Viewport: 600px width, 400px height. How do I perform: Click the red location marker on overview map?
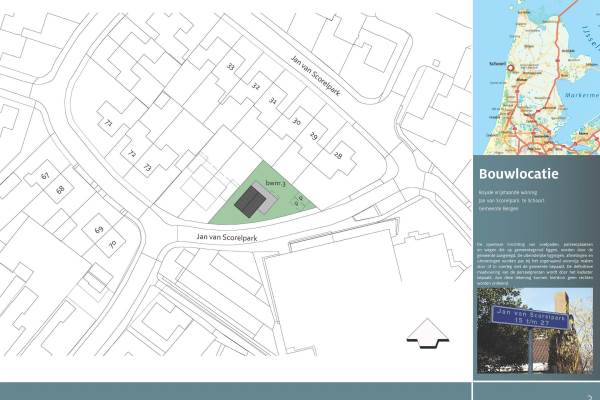pyautogui.click(x=511, y=70)
